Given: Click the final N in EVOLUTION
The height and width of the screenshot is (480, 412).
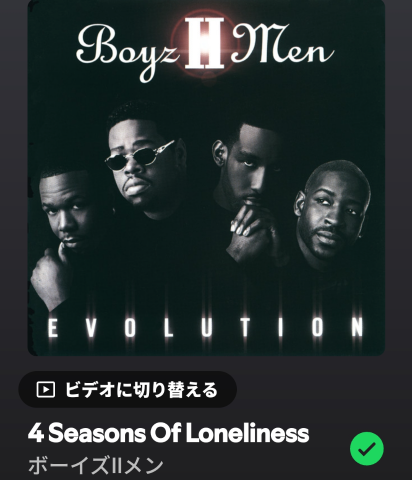Looking at the screenshot, I should [357, 327].
